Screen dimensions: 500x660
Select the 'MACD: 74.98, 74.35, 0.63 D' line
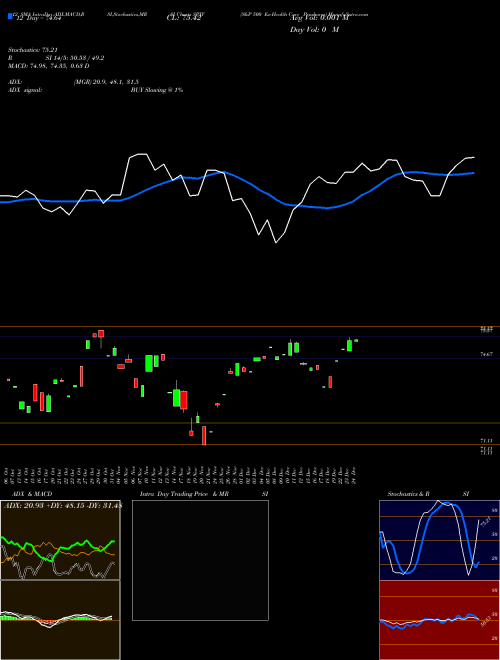pyautogui.click(x=48, y=66)
